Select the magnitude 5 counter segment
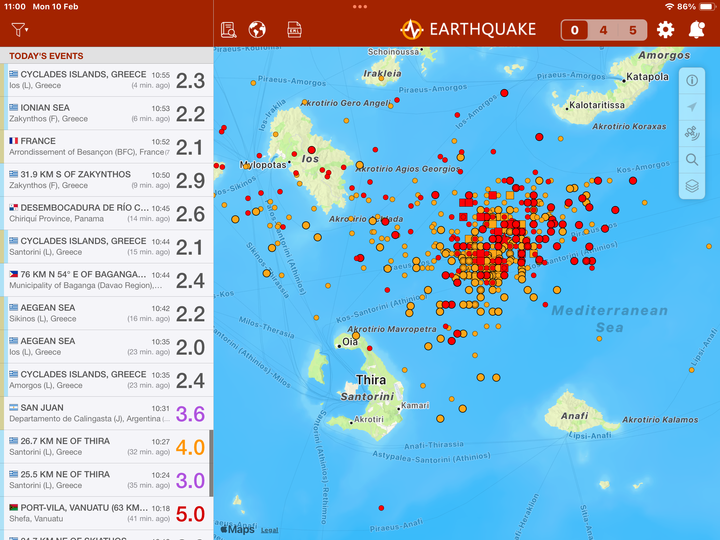Viewport: 720px width, 540px height. coord(632,30)
